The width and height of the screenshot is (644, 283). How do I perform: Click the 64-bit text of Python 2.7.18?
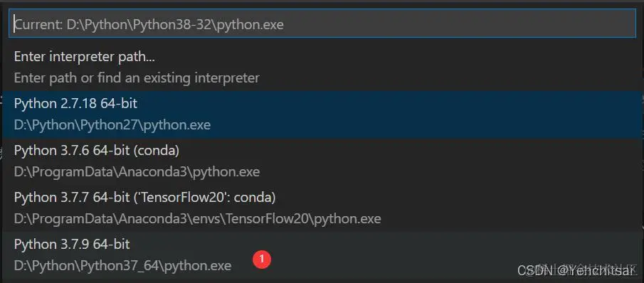click(x=119, y=104)
